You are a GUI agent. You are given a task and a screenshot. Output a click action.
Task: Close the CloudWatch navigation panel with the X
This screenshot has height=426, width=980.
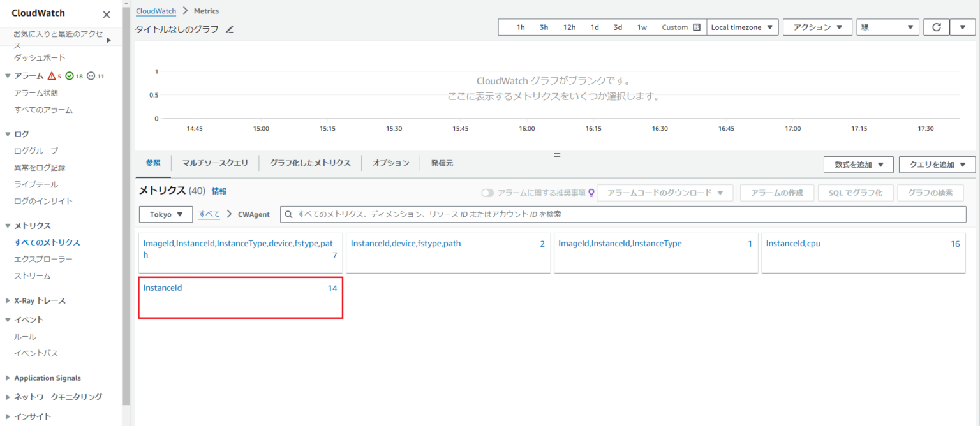[106, 13]
